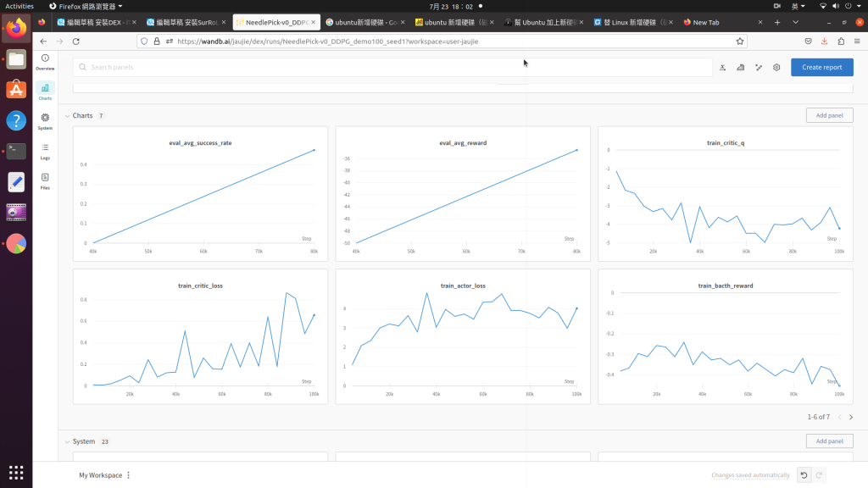The image size is (868, 488).
Task: Click the Search panels field
Action: (392, 68)
